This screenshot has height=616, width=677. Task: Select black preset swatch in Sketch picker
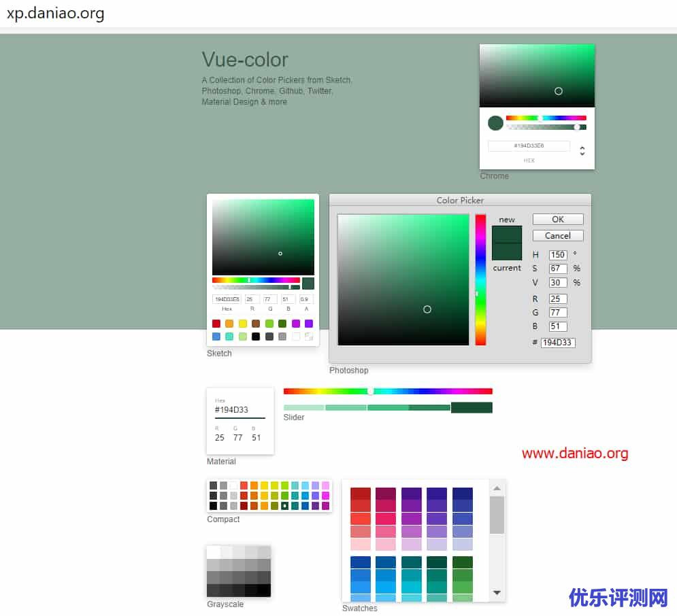point(256,337)
